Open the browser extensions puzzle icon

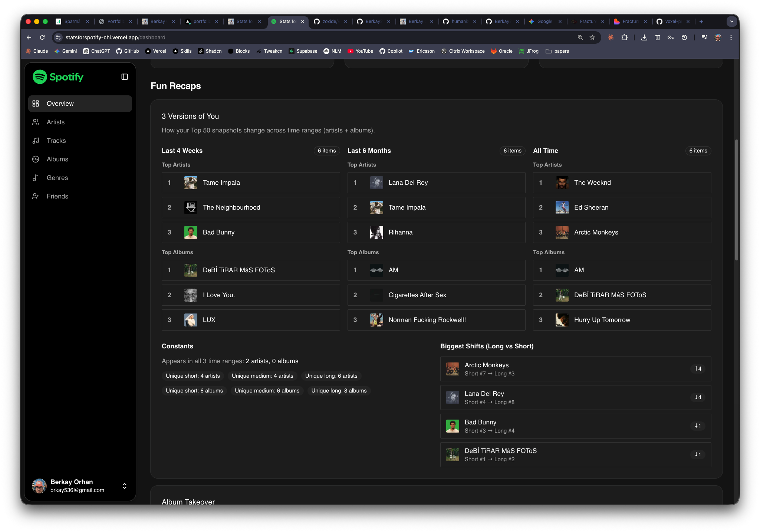624,37
